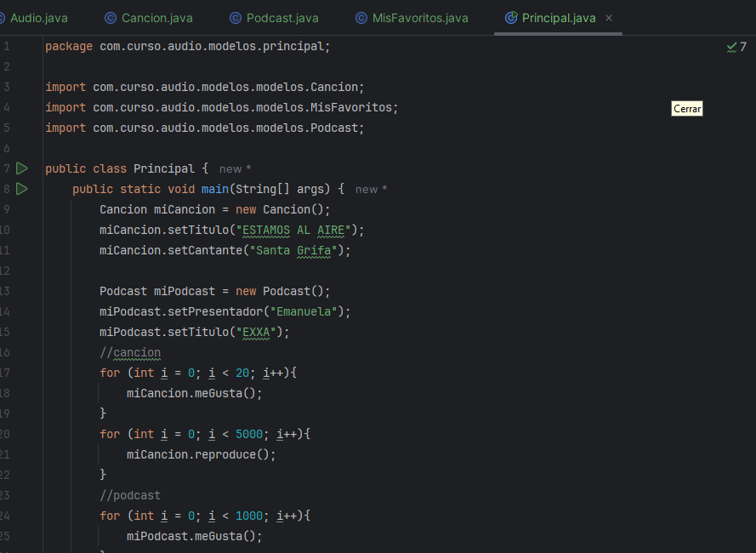Click the loop limit 5000
Screen dimensions: 756x553
click(249, 434)
